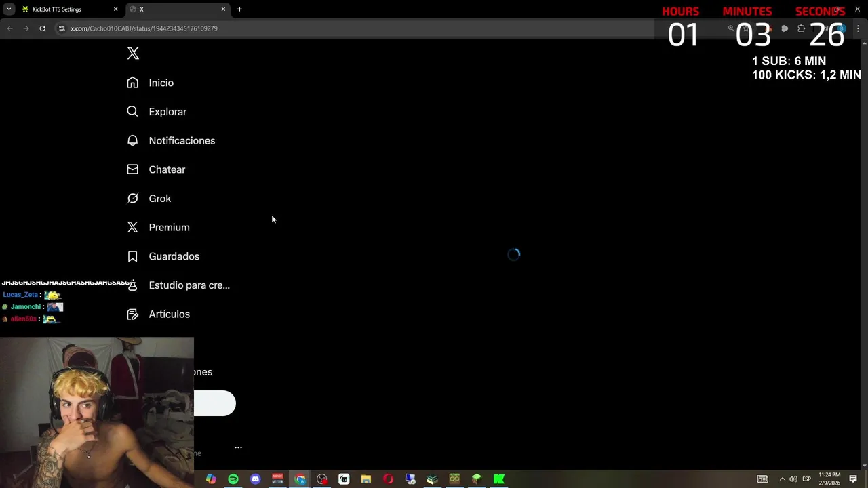Click the Explorar magnifier icon
Viewport: 868px width, 488px height.
click(x=132, y=112)
